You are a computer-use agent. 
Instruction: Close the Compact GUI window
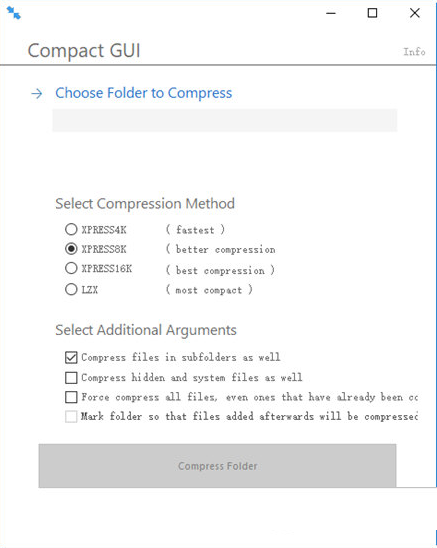pyautogui.click(x=415, y=13)
